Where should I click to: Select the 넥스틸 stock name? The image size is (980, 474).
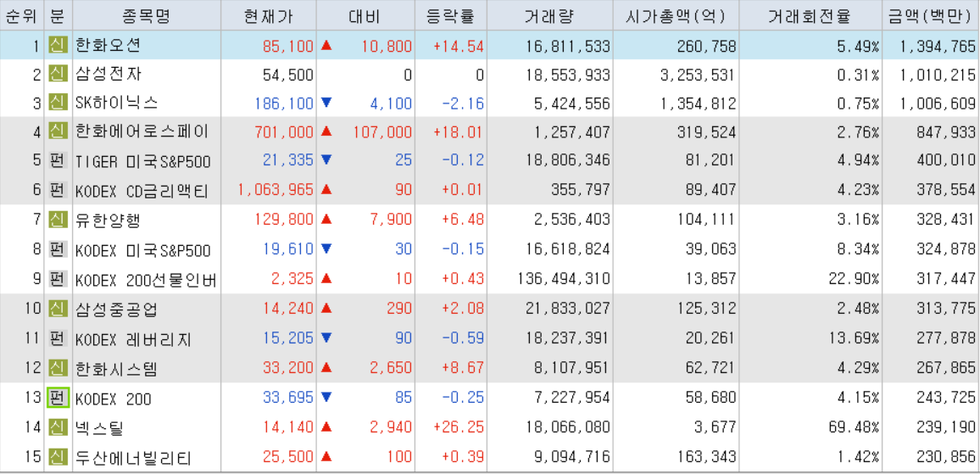[x=100, y=428]
